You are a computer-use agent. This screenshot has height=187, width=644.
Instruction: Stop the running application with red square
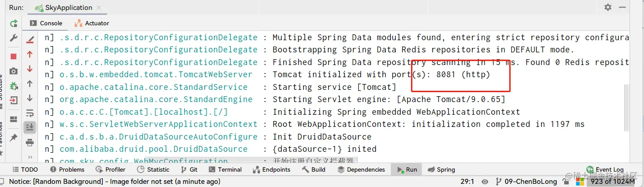click(x=14, y=56)
